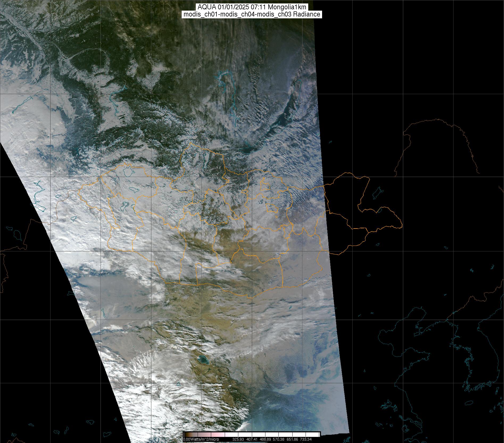Click the dark brown start of the radiance color bar
Image resolution: width=504 pixels, height=443 pixels.
(x=186, y=435)
